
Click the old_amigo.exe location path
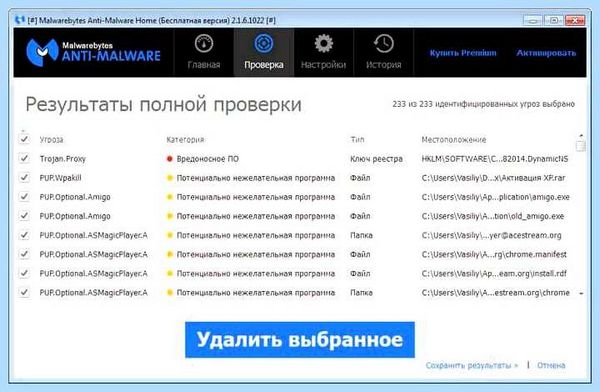pos(493,216)
